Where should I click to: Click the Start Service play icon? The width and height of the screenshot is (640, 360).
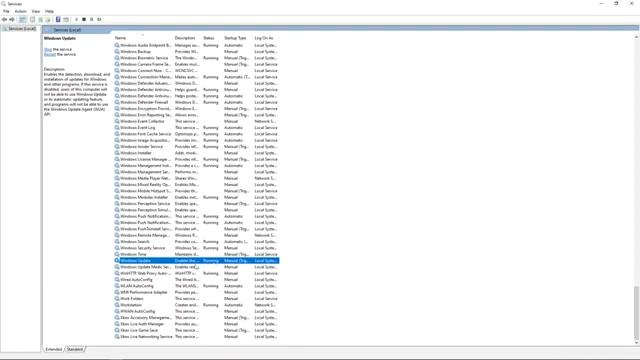76,20
